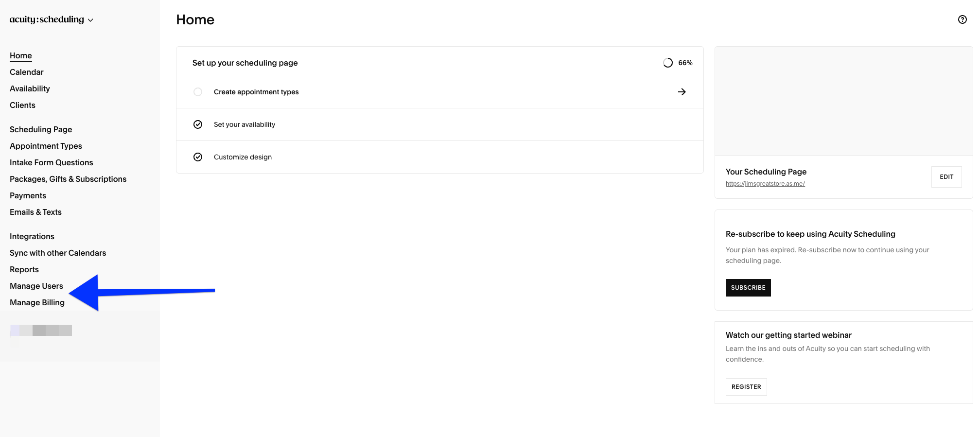Open the help question mark icon
This screenshot has width=980, height=437.
point(962,19)
